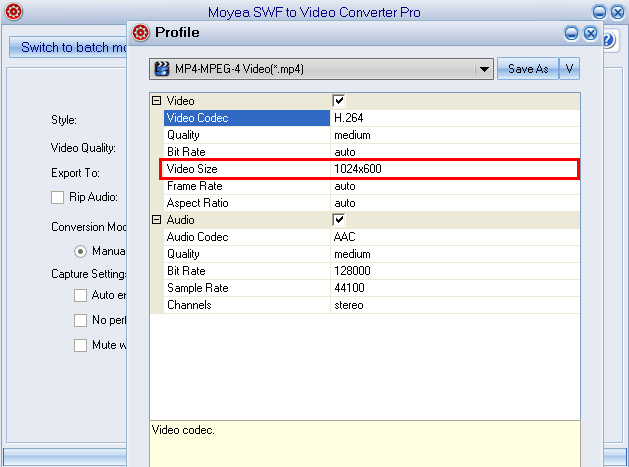Image resolution: width=629 pixels, height=467 pixels.
Task: Select the Video Codec property row
Action: 371,118
